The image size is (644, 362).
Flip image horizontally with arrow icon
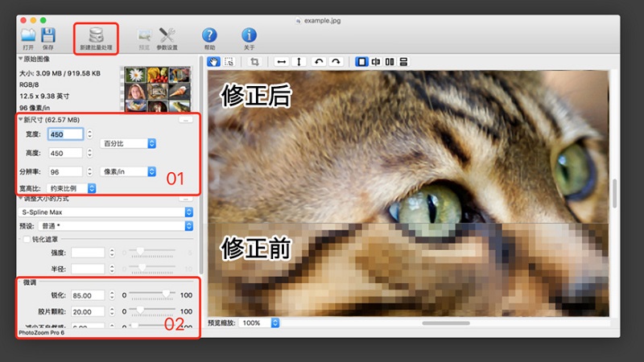(x=281, y=62)
